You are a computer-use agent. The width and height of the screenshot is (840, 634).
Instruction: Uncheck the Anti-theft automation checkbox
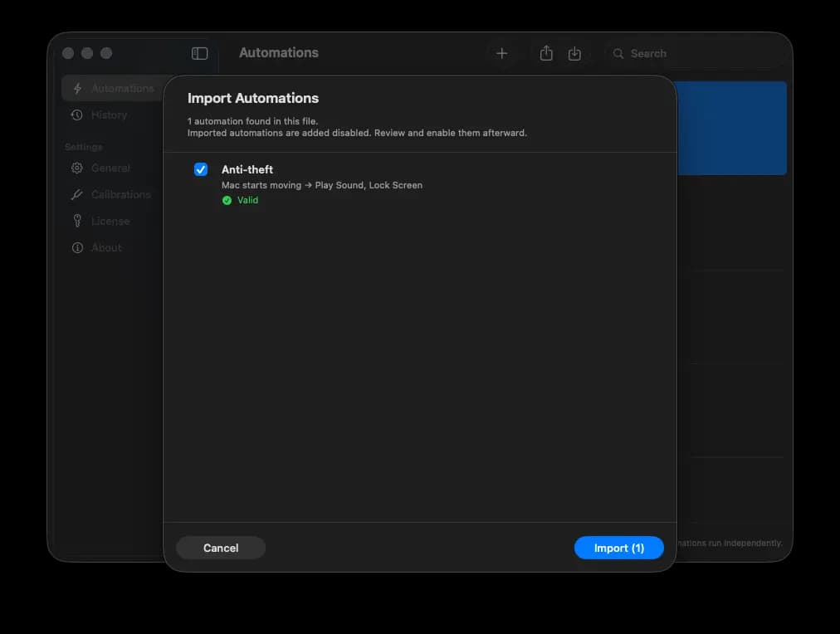(200, 169)
